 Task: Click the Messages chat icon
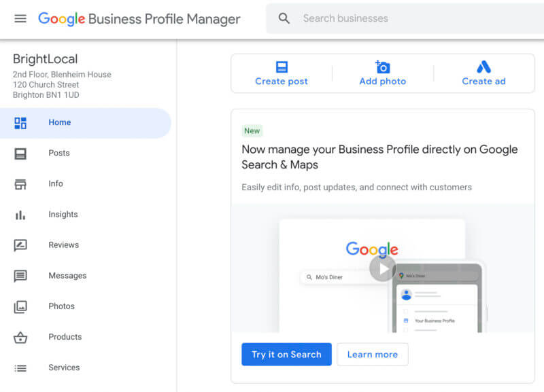[x=20, y=276]
